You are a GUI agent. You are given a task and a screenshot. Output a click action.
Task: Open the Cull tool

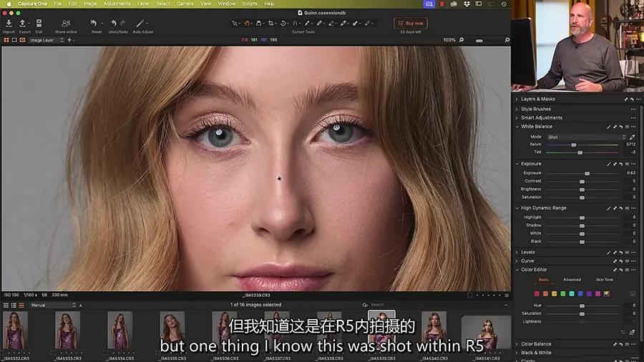(39, 24)
